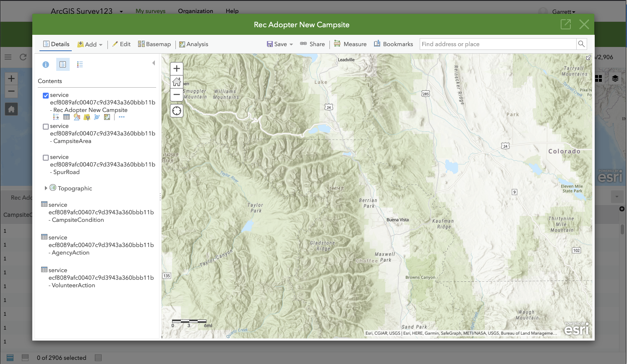Click background table add column button
This screenshot has width=627, height=364.
point(622,209)
